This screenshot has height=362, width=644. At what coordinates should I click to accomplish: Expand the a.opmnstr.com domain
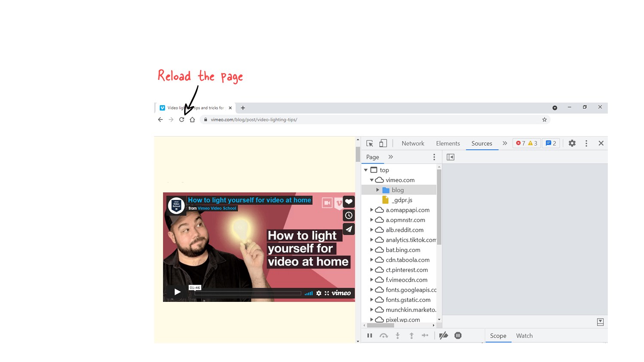pos(372,220)
